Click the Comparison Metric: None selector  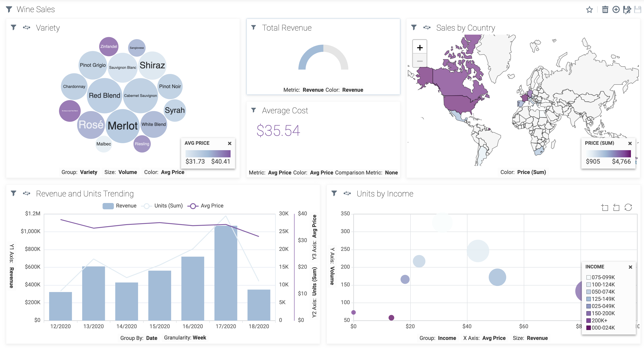(x=366, y=172)
